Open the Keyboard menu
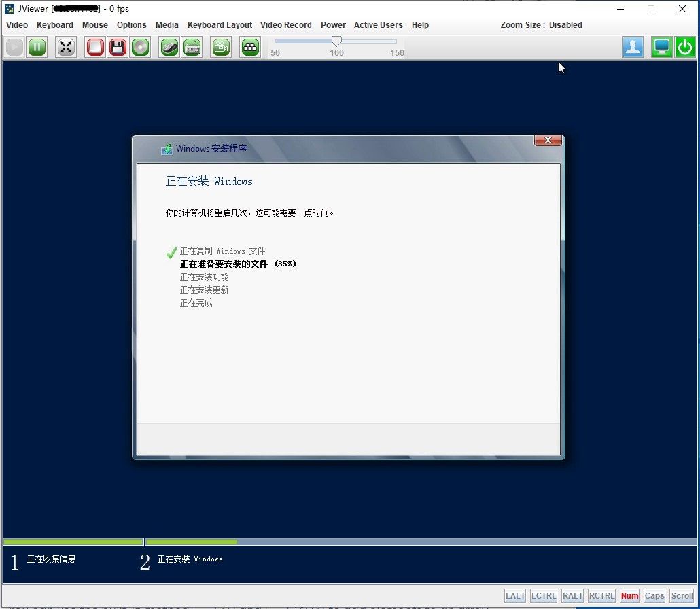 pos(55,25)
